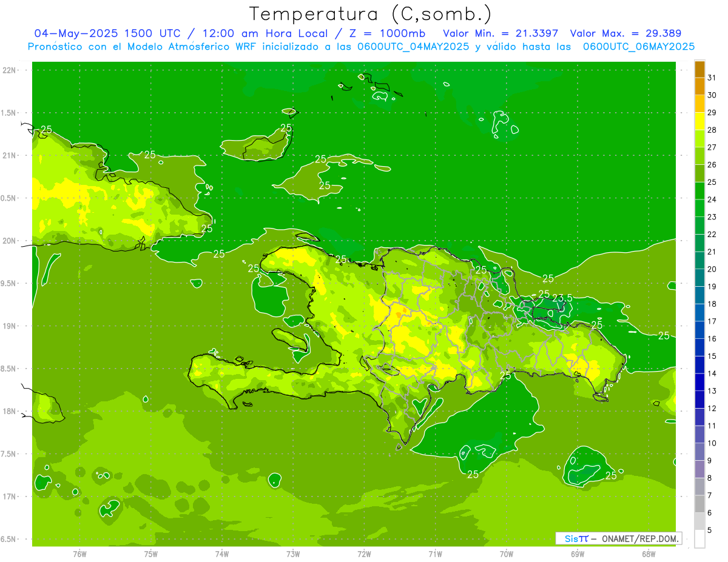
Task: Select the "Valor Max. = 29.389" value
Action: (625, 33)
